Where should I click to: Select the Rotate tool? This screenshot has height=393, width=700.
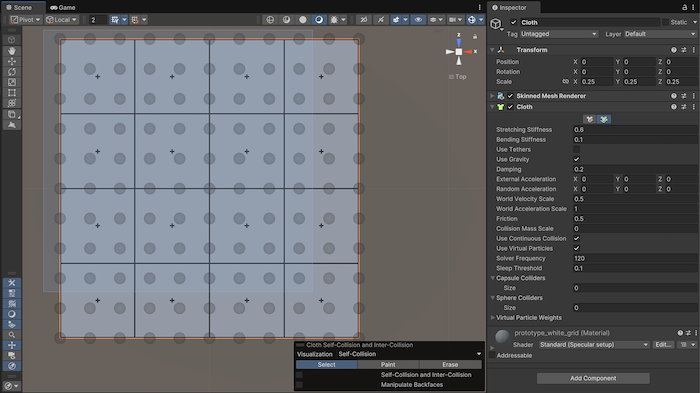point(12,72)
